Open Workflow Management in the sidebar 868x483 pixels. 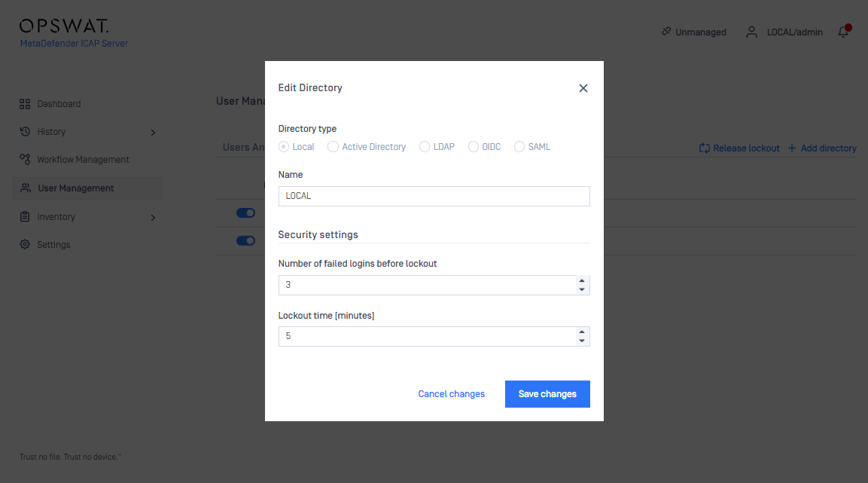(x=83, y=160)
